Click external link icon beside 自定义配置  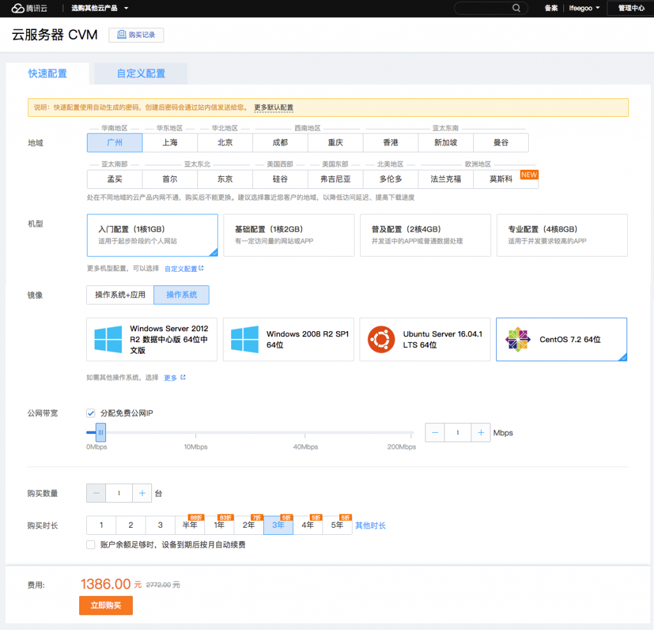pyautogui.click(x=201, y=268)
